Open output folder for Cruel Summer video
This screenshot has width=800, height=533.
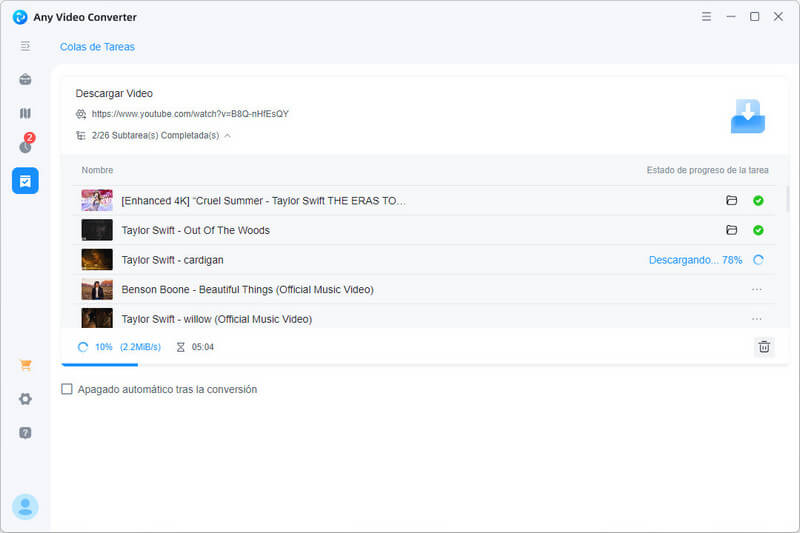731,201
